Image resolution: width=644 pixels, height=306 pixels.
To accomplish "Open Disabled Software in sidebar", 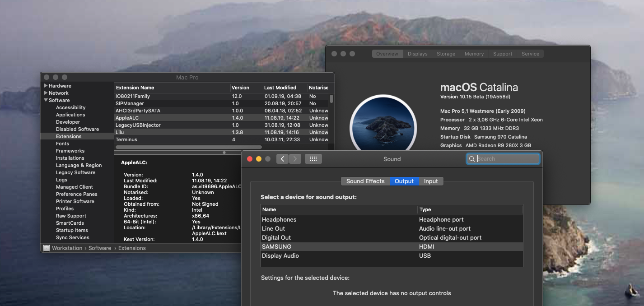I will click(77, 129).
